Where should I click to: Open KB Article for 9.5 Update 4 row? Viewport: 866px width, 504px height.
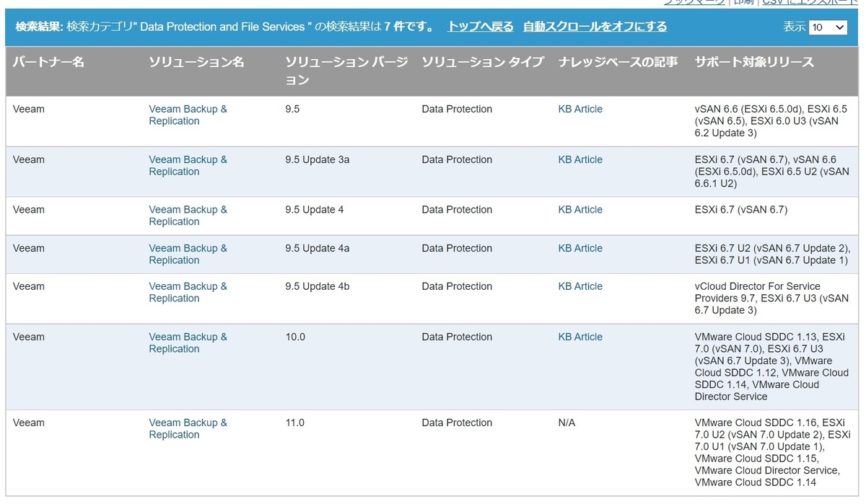[580, 210]
